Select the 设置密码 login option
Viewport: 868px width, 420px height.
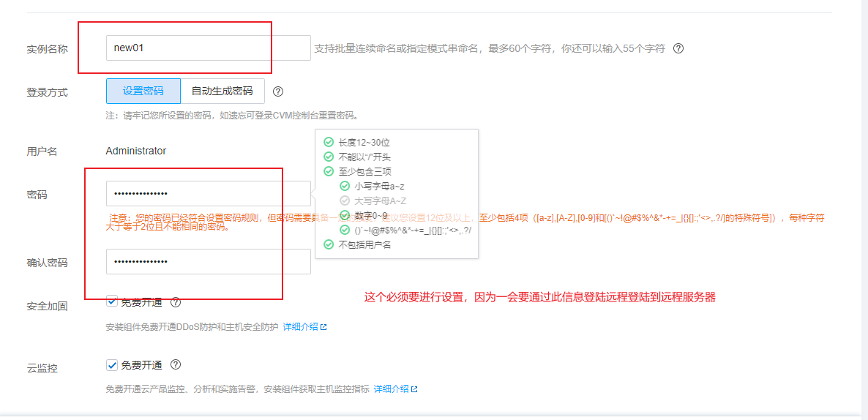pos(143,91)
